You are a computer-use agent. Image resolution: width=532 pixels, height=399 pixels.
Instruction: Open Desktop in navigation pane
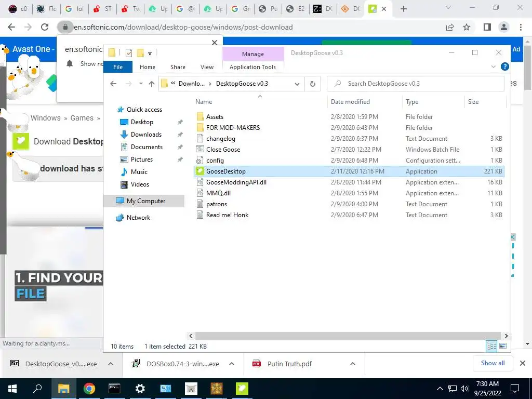[142, 122]
